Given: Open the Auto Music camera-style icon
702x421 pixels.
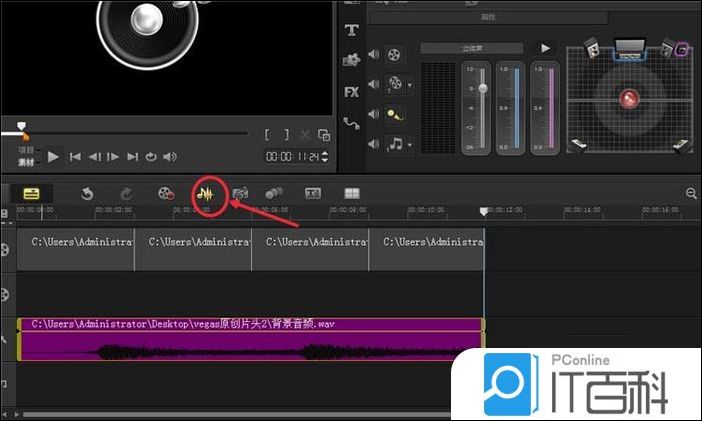Looking at the screenshot, I should (x=240, y=193).
